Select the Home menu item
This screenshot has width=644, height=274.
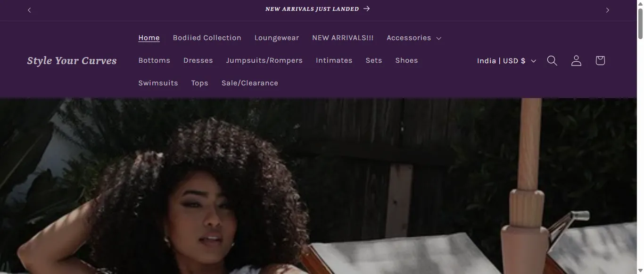tap(149, 38)
